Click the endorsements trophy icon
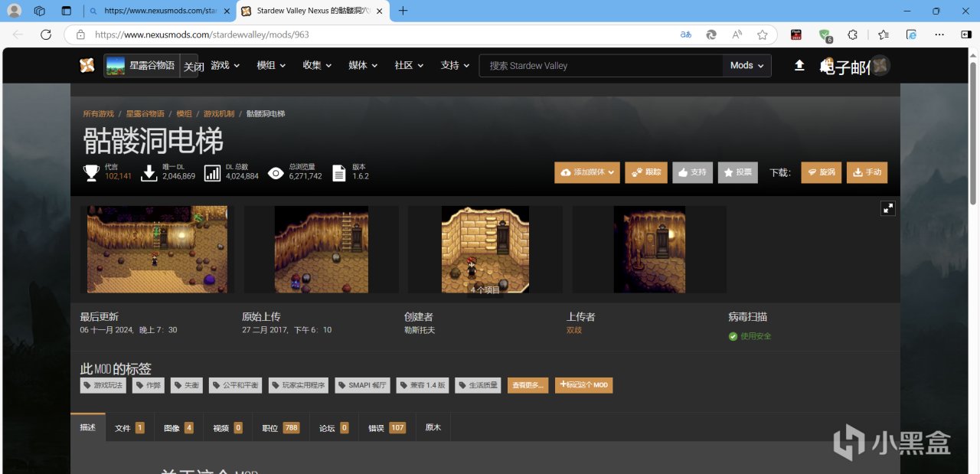This screenshot has height=474, width=980. [x=91, y=172]
